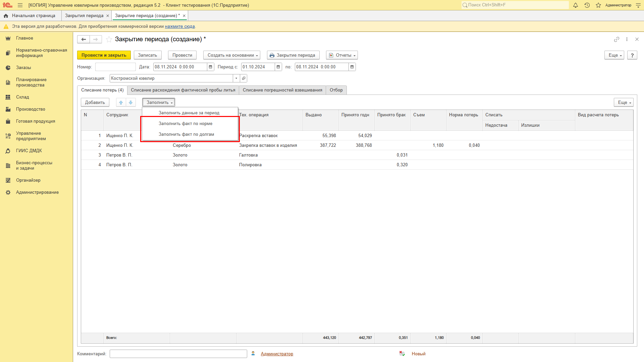Open 'Бизнес-процессы и задачи' section

pyautogui.click(x=34, y=166)
